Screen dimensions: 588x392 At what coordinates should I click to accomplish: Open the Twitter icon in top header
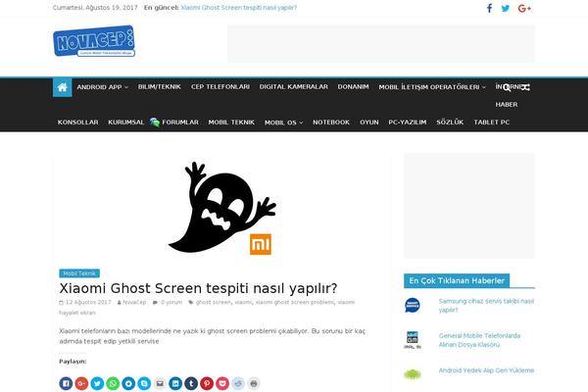506,8
